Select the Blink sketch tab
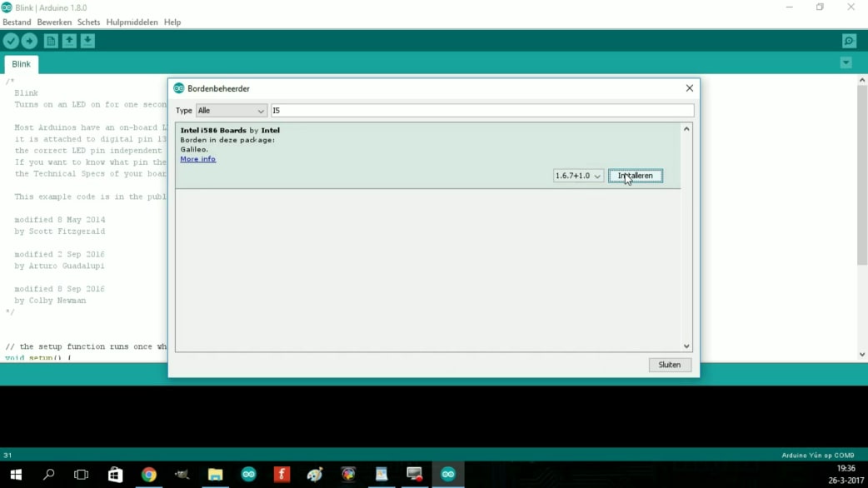 [21, 64]
